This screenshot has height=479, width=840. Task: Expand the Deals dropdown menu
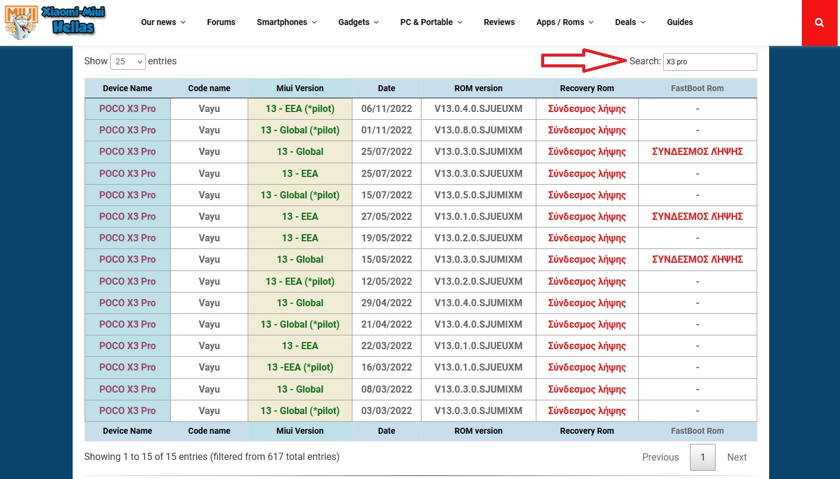[x=630, y=22]
